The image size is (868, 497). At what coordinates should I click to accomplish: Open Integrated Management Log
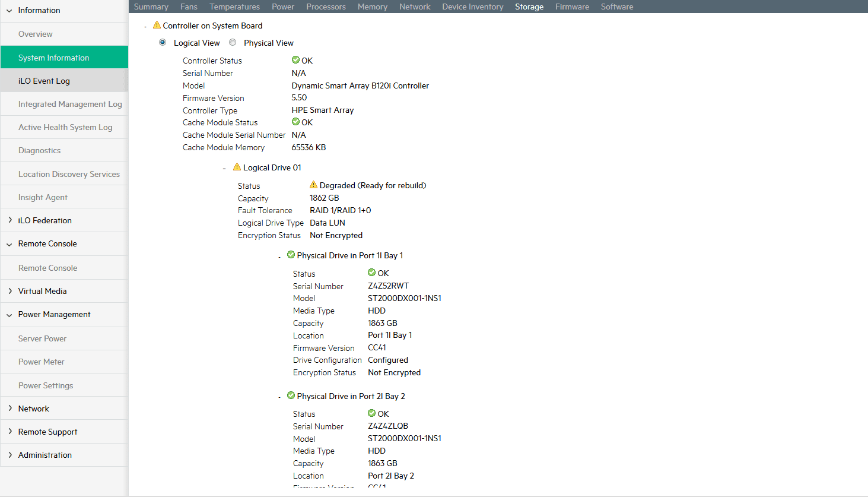click(x=64, y=104)
